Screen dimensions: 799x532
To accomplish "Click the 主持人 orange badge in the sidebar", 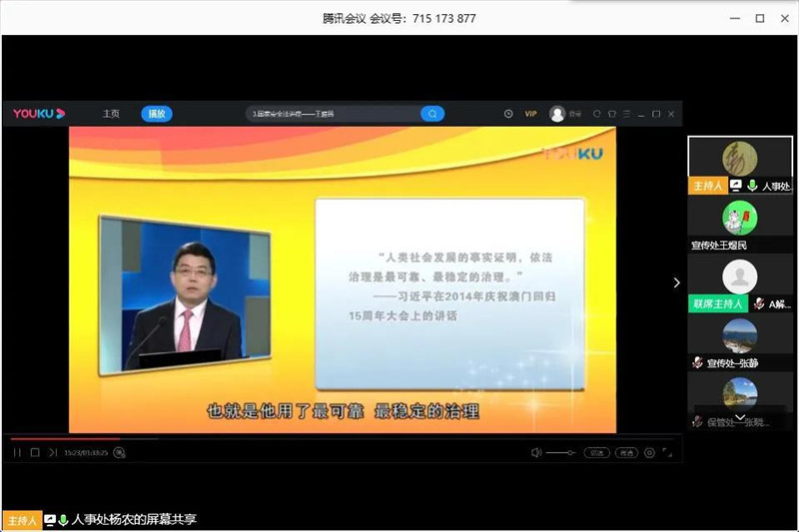I will click(x=708, y=186).
